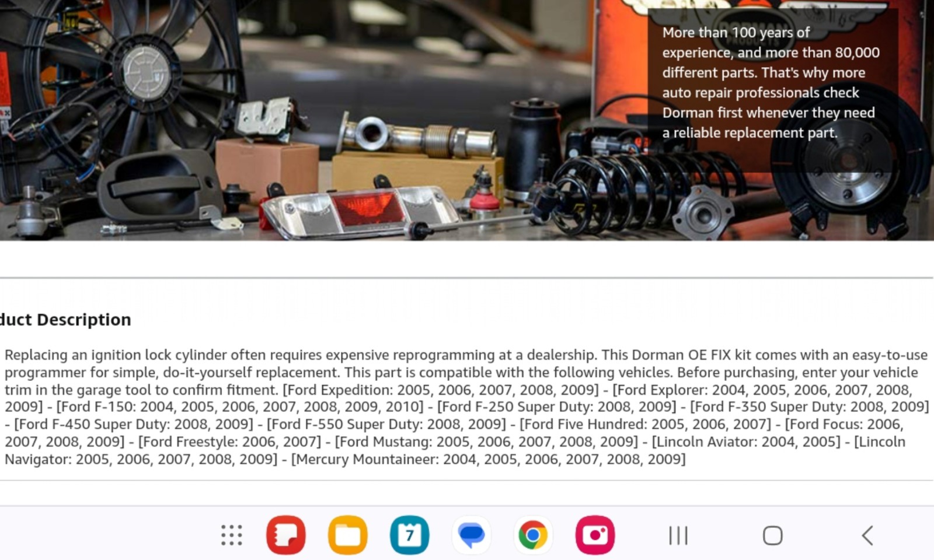Tap text 'More than 100 years of'
Screen dimensions: 934x560
tap(736, 33)
